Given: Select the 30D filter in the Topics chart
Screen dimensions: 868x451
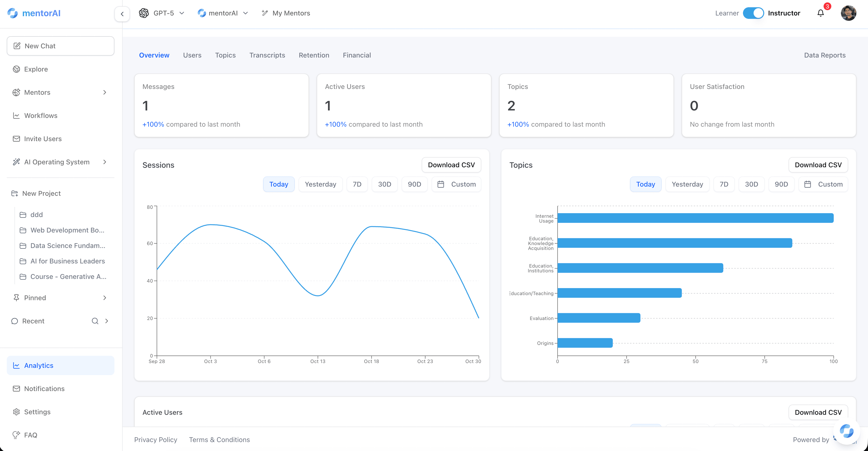Looking at the screenshot, I should coord(752,184).
